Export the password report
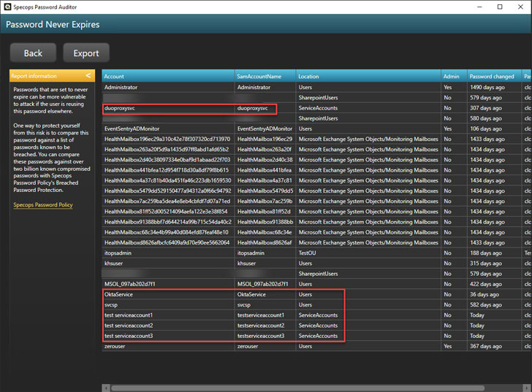This screenshot has width=532, height=392. pyautogui.click(x=86, y=53)
